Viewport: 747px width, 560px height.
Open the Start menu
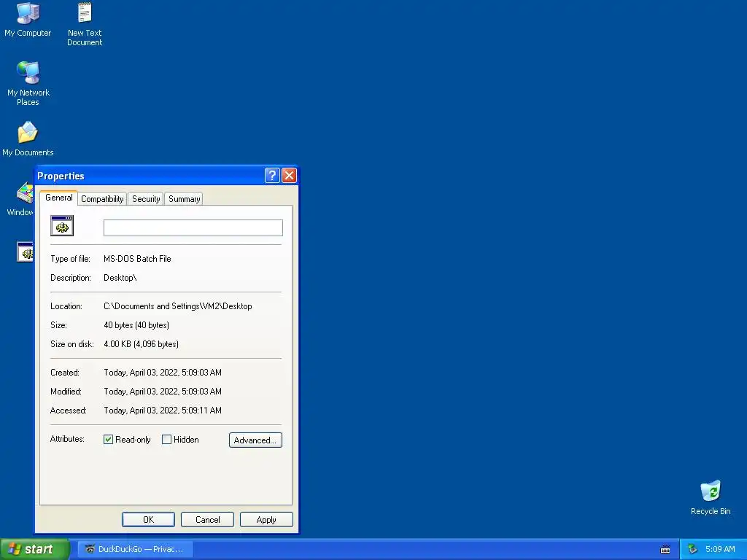[x=34, y=549]
